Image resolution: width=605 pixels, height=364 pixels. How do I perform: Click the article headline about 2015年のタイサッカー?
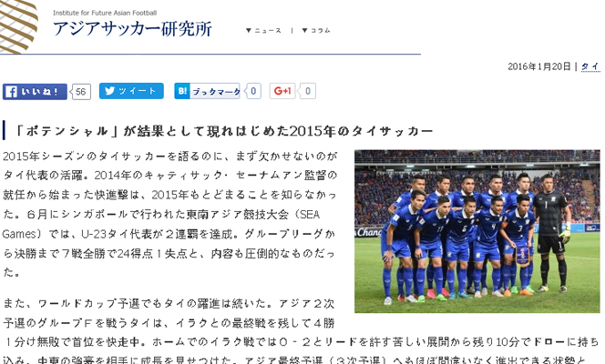point(224,131)
